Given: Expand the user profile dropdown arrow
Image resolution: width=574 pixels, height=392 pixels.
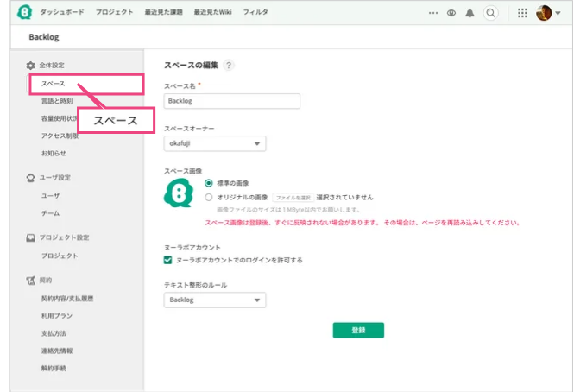Looking at the screenshot, I should 558,13.
